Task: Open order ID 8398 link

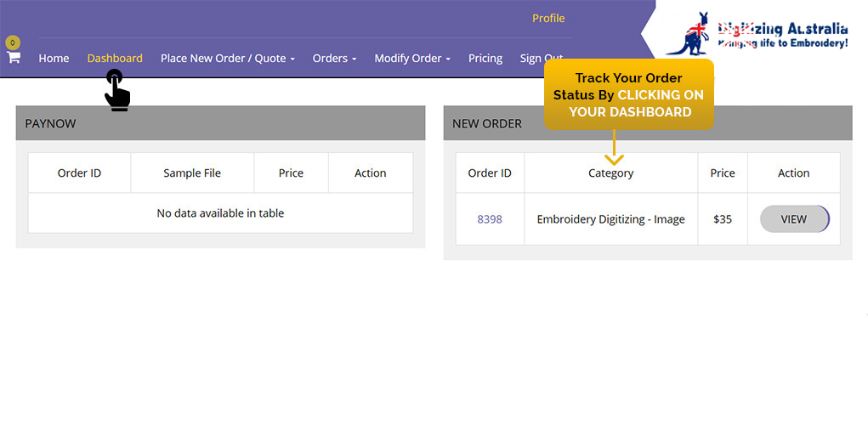Action: tap(490, 219)
